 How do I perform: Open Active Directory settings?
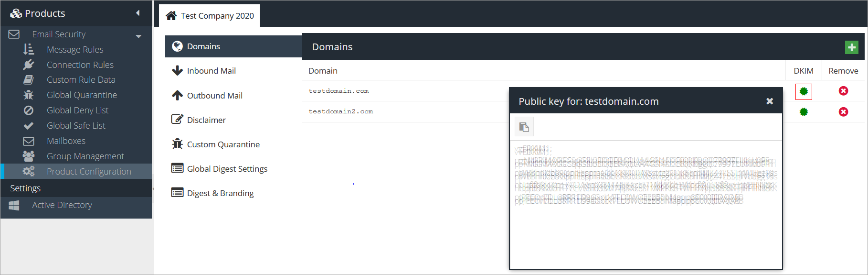[x=62, y=205]
